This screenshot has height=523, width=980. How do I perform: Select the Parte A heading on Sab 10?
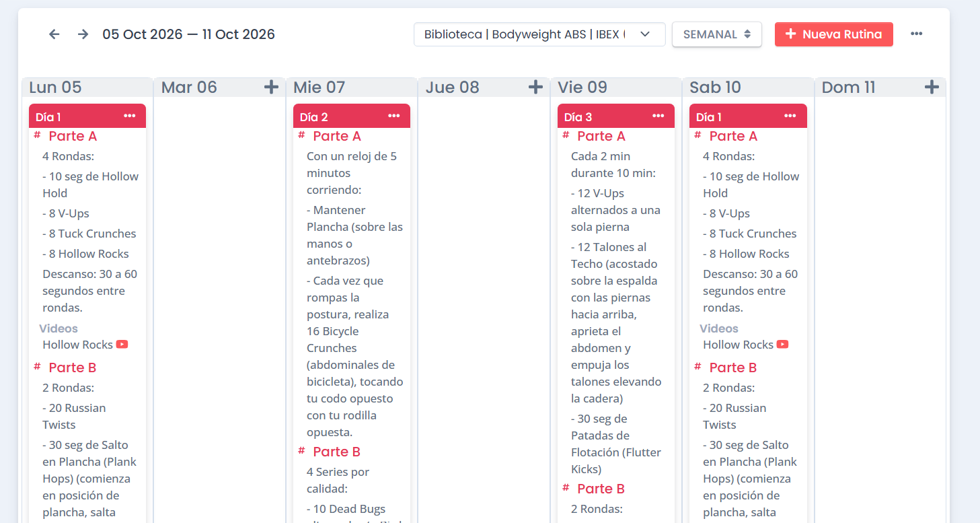733,136
